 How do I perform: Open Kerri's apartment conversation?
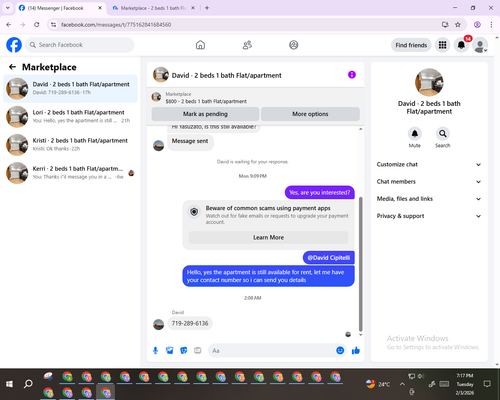[x=70, y=173]
